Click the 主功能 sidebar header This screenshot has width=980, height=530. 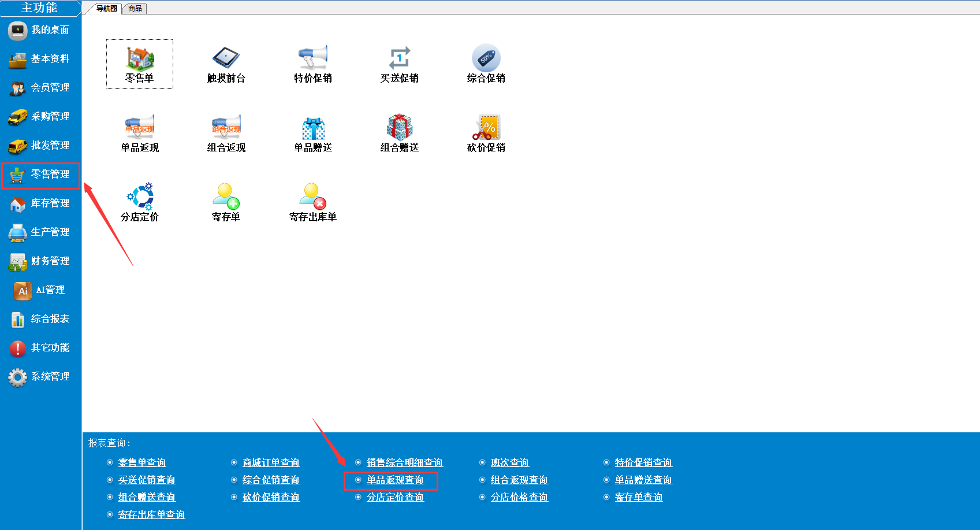tap(40, 8)
